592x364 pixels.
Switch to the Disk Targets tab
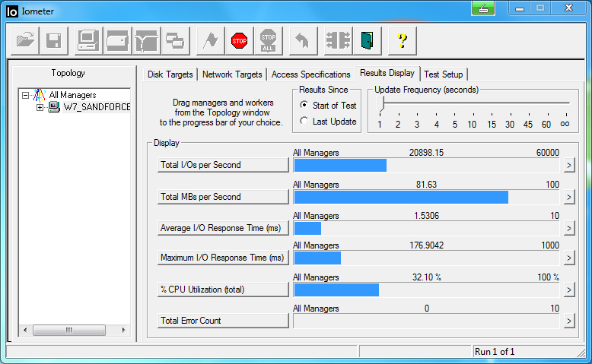pos(170,74)
